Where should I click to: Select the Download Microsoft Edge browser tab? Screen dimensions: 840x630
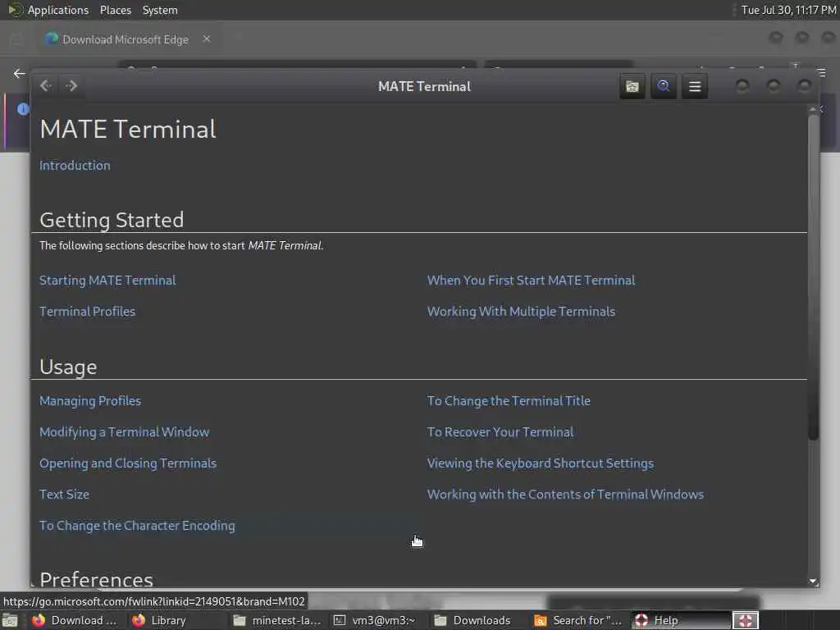click(x=126, y=39)
